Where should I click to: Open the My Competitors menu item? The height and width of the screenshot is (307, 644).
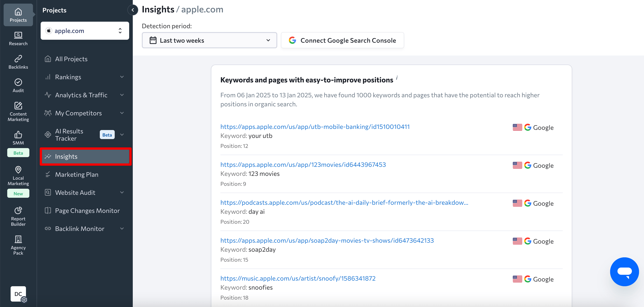85,113
